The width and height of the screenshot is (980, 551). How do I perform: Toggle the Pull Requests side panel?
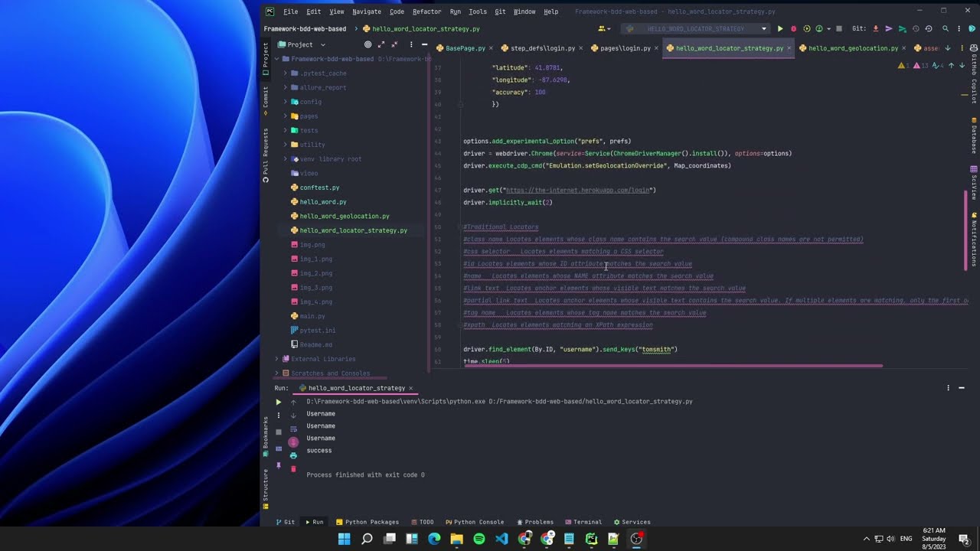click(x=266, y=155)
